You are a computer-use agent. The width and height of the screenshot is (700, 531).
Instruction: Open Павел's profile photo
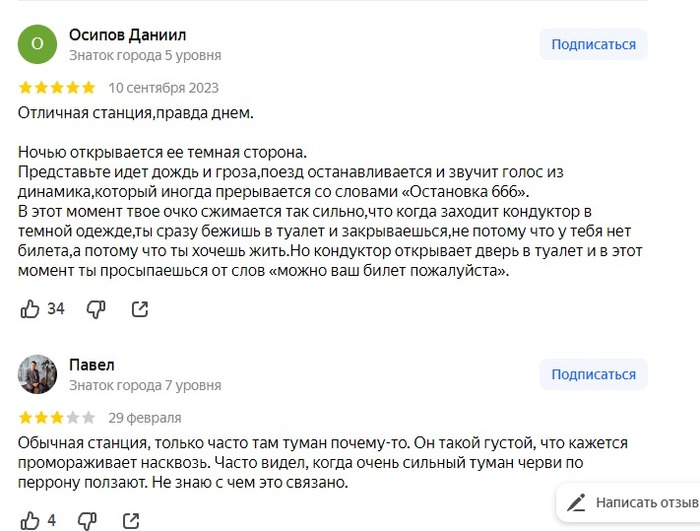pos(38,374)
